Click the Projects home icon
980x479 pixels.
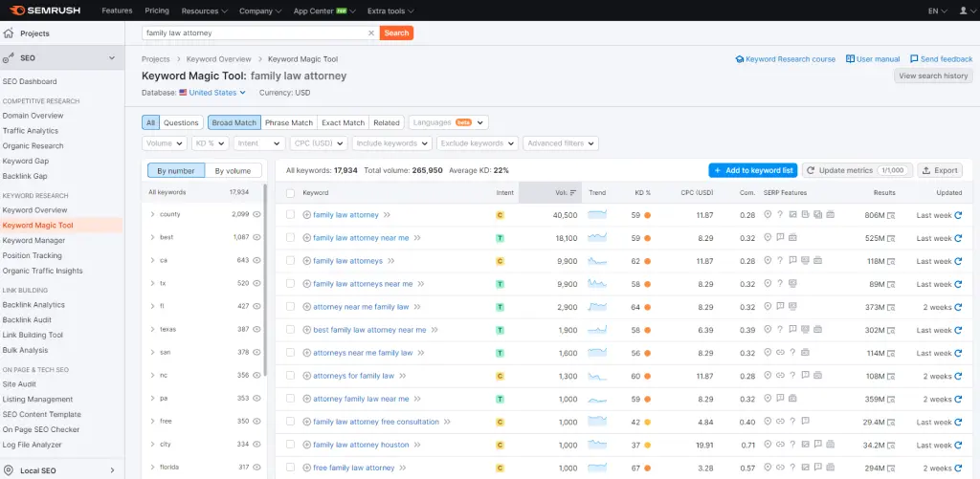point(9,33)
